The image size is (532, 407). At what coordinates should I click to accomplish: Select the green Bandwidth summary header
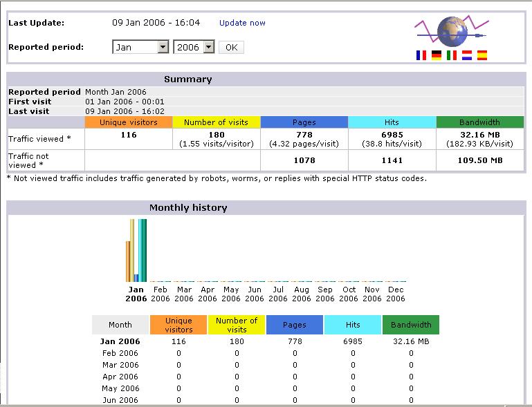[479, 122]
